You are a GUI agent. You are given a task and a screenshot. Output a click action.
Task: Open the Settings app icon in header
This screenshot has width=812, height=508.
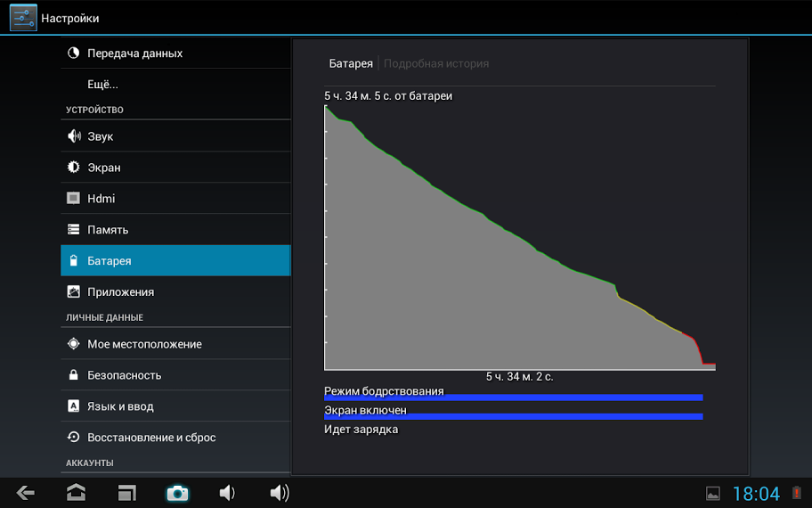23,18
